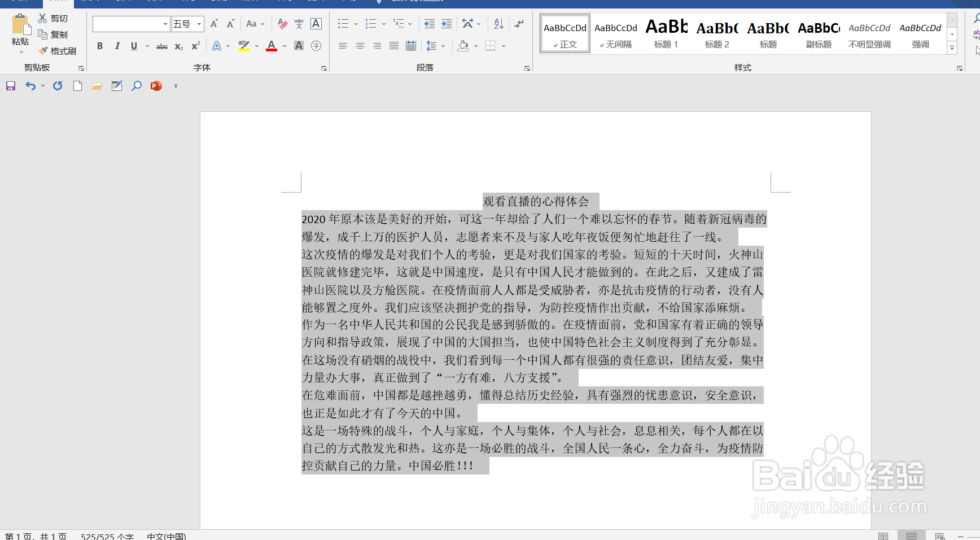Screen dimensions: 980x540
Task: Toggle italic formatting
Action: 117,46
